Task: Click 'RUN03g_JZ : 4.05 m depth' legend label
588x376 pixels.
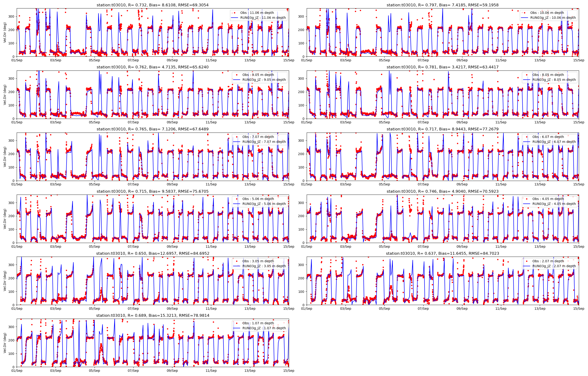Action: tap(554, 204)
